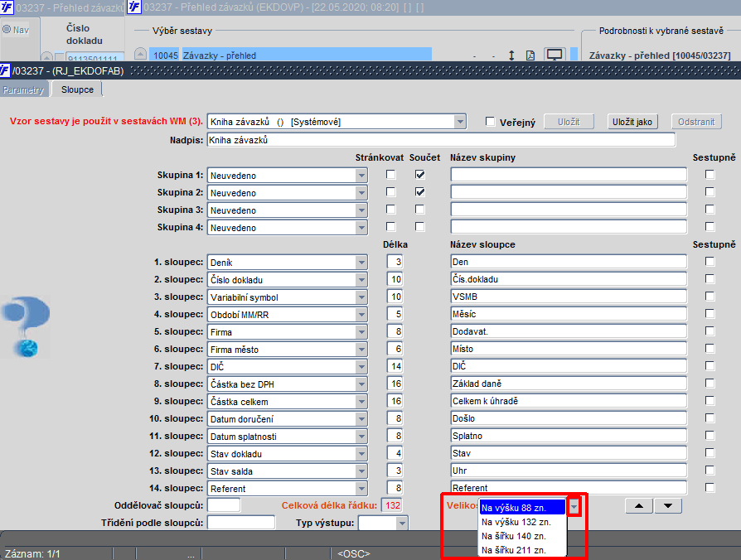Edit Název sloupce field containing VSMB
Screen dimensions: 741x560
pos(569,297)
